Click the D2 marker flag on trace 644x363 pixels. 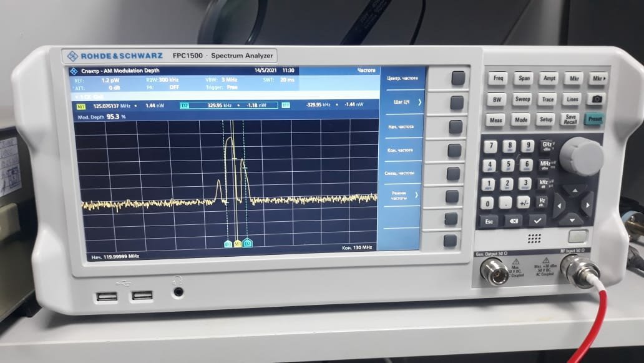[x=248, y=242]
